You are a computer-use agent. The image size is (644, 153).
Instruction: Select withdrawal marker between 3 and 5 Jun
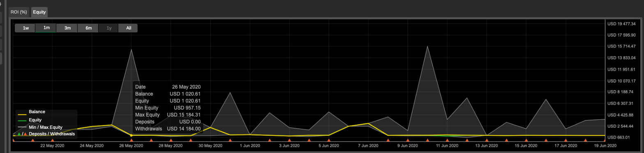tap(309, 140)
